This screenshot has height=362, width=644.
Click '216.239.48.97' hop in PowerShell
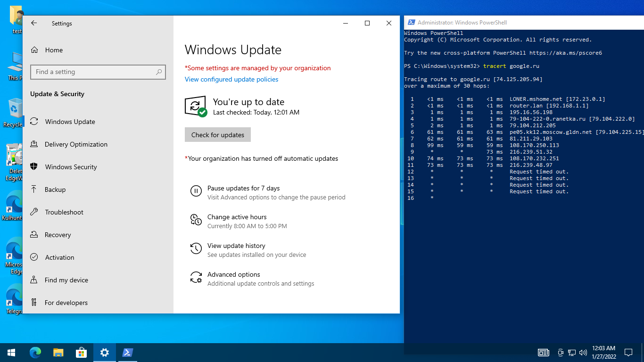[x=531, y=165]
